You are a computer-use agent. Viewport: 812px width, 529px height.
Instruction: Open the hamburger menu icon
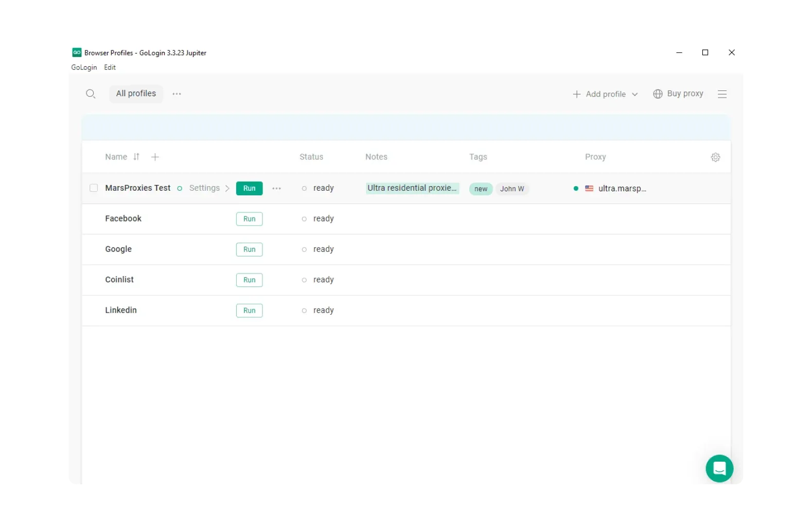click(x=722, y=94)
